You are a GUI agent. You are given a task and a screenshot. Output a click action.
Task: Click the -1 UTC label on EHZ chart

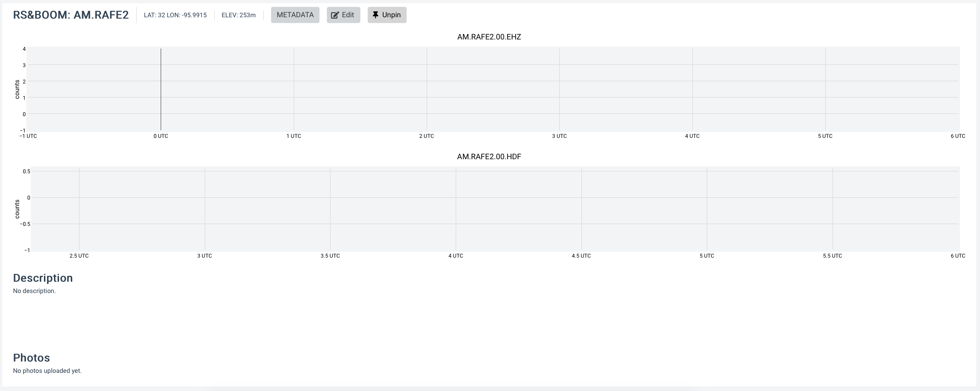(x=28, y=136)
